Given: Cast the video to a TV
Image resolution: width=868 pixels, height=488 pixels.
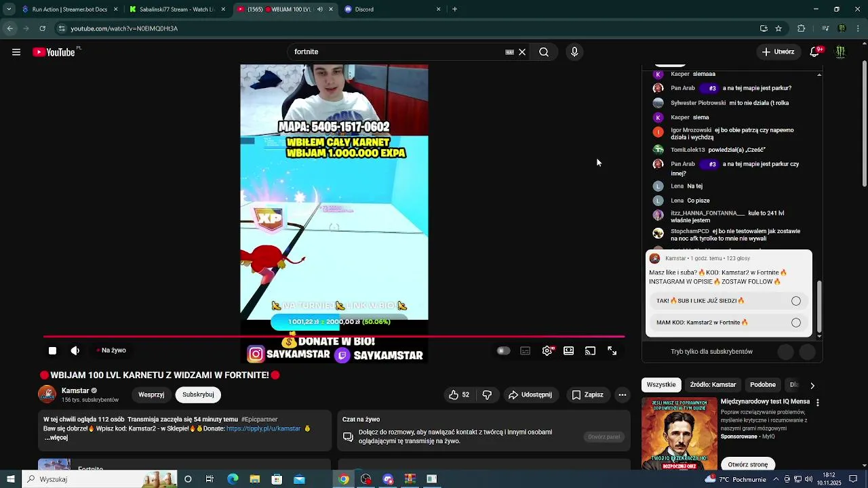Looking at the screenshot, I should (x=591, y=350).
